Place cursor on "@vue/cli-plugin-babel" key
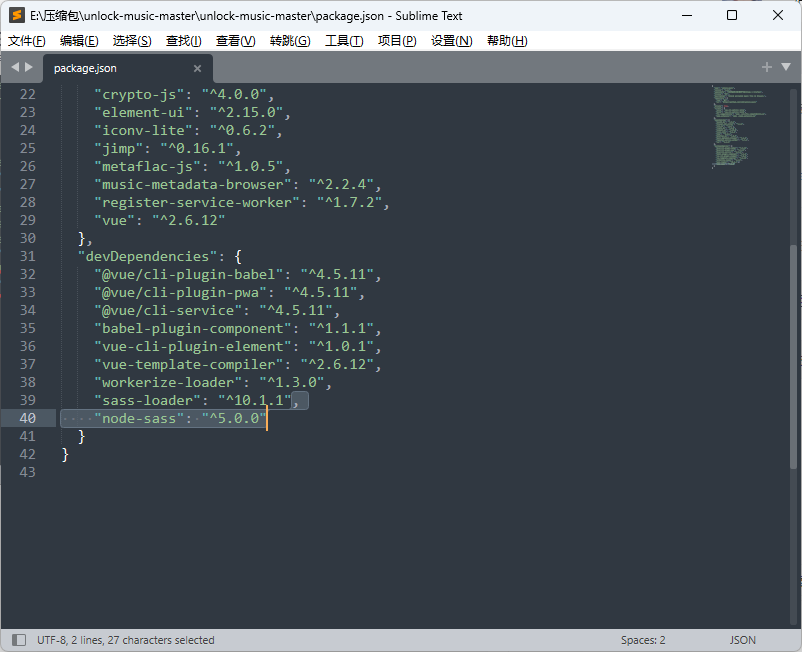This screenshot has width=802, height=652. tap(189, 275)
